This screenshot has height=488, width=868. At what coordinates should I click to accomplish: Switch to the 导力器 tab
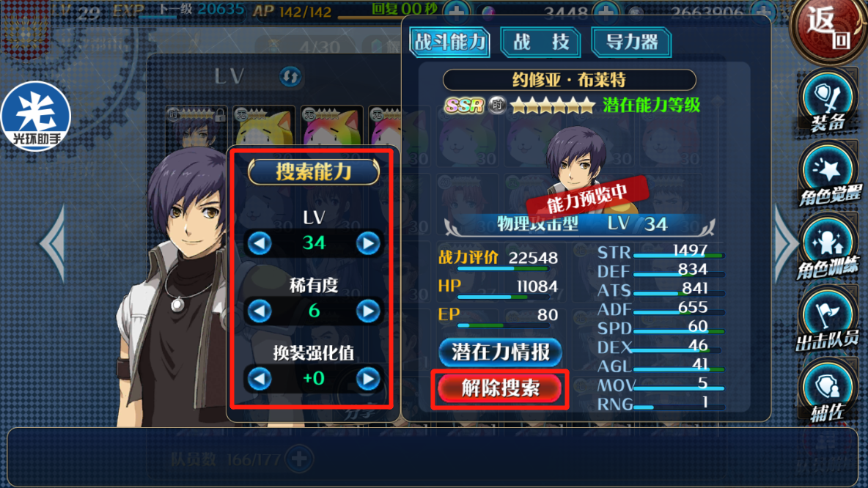632,42
